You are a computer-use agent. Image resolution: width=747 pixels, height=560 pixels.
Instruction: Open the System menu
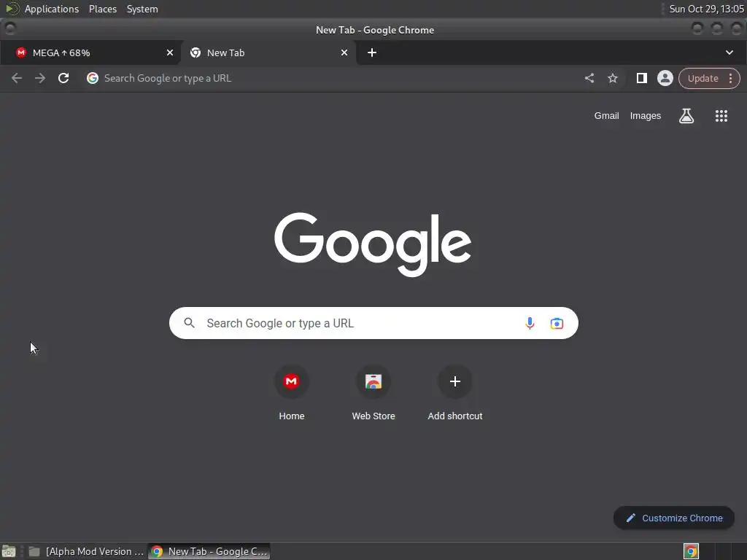tap(142, 9)
